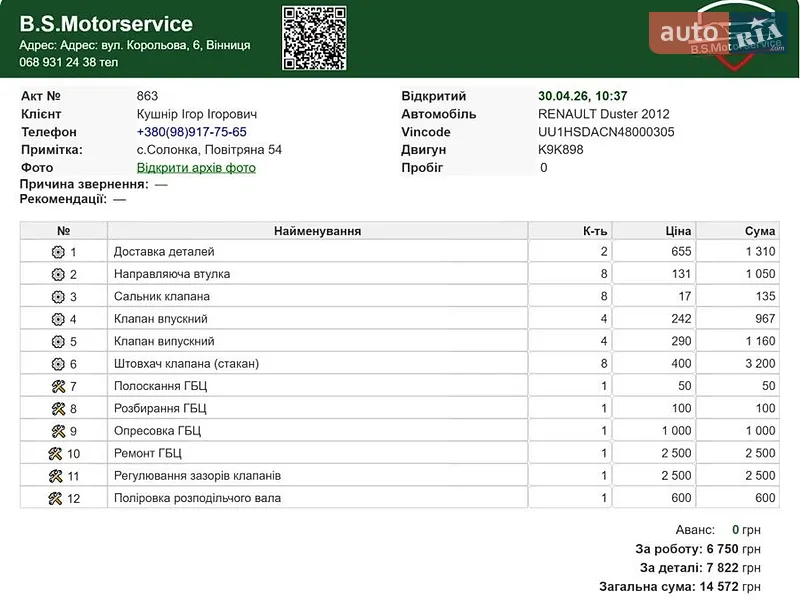Select gear icon for Штовхач клапана row
Viewport: 800px width, 600px height.
(58, 364)
